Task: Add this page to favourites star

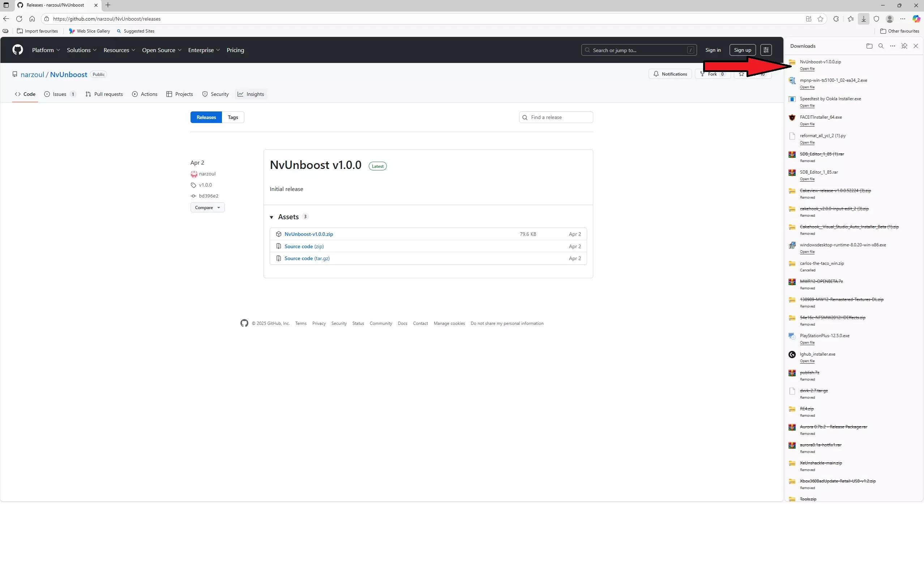Action: 820,19
